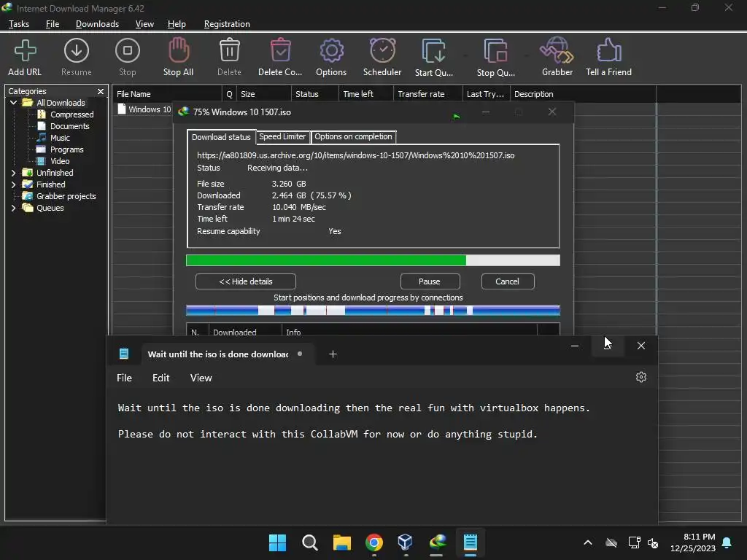Select the Notepad document tab title
The height and width of the screenshot is (560, 747).
(x=217, y=354)
